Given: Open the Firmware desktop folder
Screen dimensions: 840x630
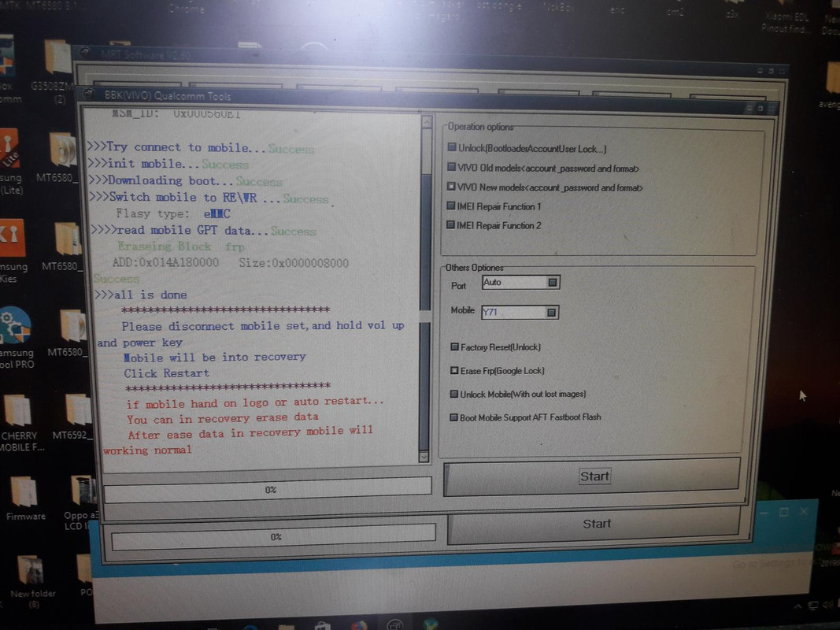Looking at the screenshot, I should tap(24, 498).
